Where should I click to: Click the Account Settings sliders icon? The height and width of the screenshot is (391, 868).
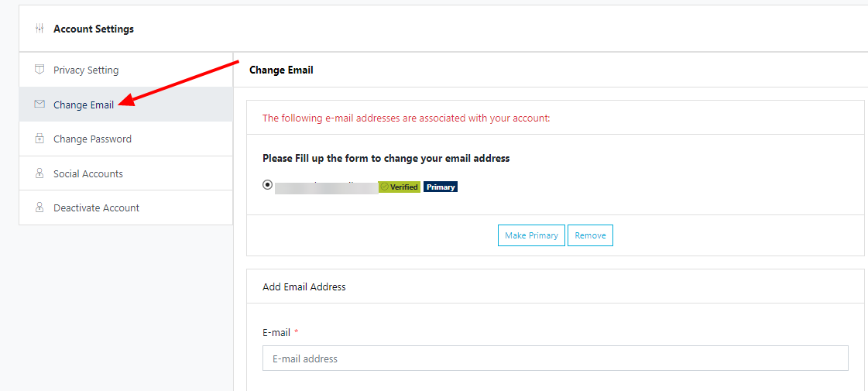click(x=39, y=29)
